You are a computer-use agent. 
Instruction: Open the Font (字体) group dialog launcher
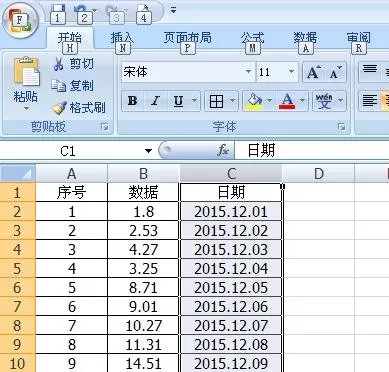(x=341, y=127)
